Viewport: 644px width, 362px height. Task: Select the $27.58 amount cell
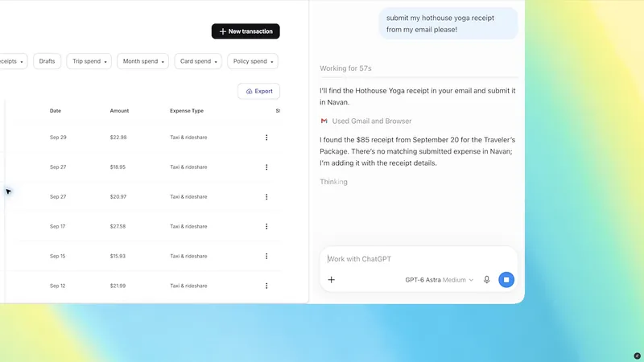[118, 227]
